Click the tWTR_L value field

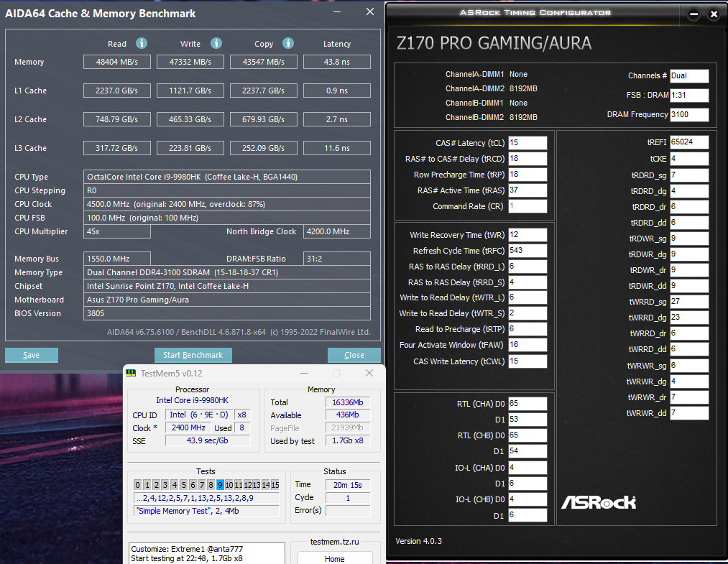point(528,297)
